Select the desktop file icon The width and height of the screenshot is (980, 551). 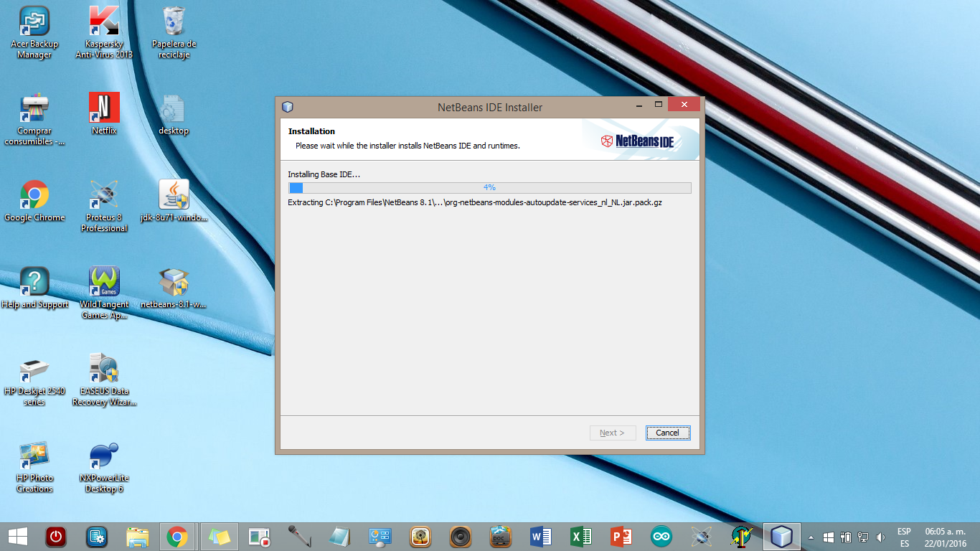(174, 115)
